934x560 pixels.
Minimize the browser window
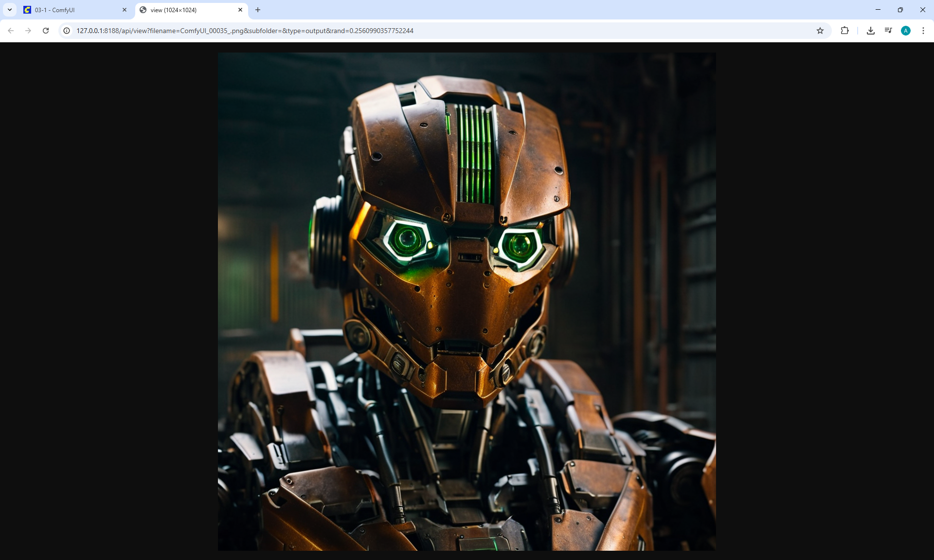tap(878, 10)
